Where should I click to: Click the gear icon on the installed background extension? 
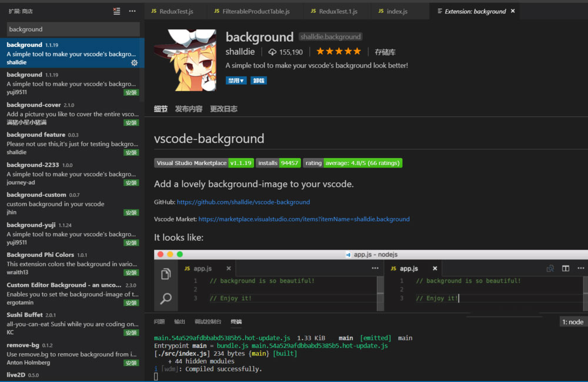pyautogui.click(x=134, y=63)
